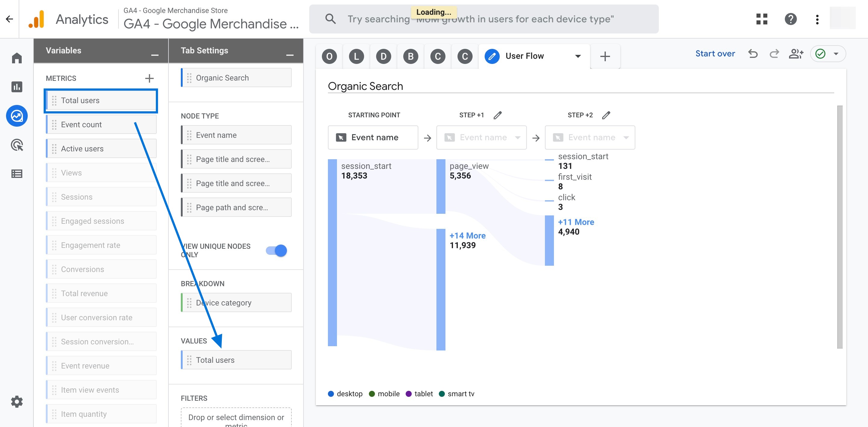Switch to the L tab
The image size is (868, 427).
(x=356, y=56)
